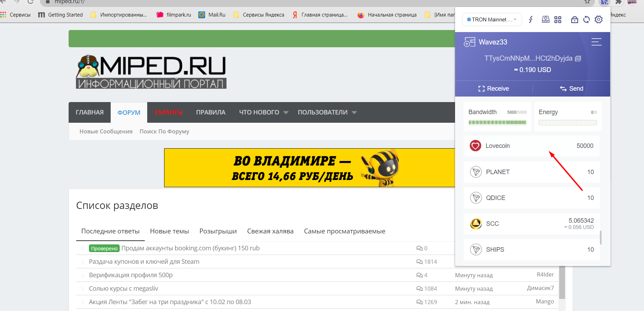Screen dimensions: 644x311
Task: Click the SHIPS token icon
Action: 476,249
